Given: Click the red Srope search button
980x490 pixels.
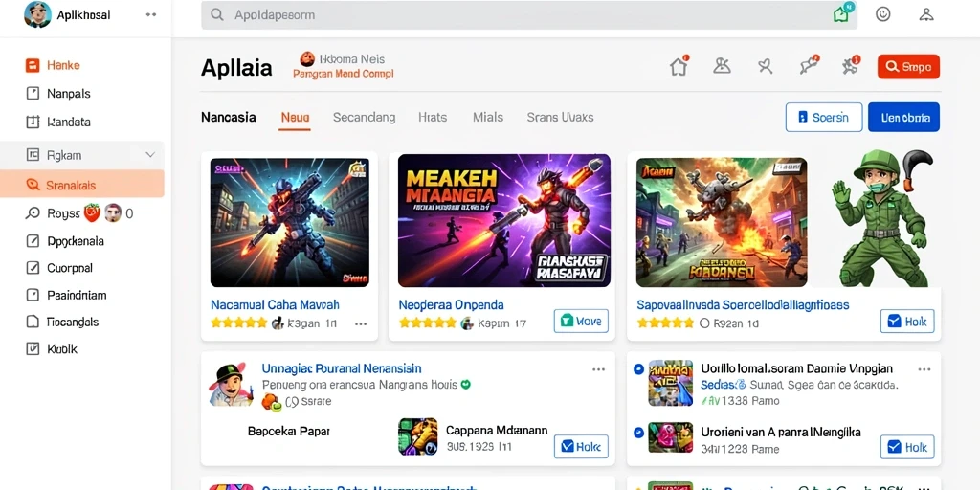Looking at the screenshot, I should [x=908, y=66].
